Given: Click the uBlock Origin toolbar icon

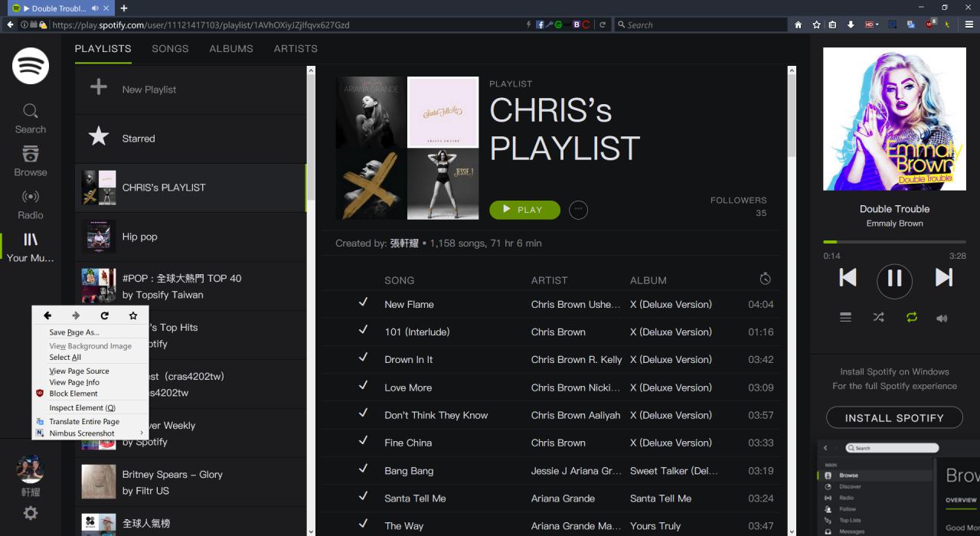Looking at the screenshot, I should [x=930, y=25].
